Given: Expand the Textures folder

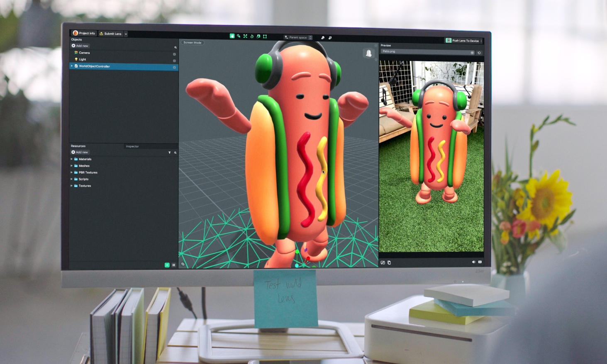Looking at the screenshot, I should point(71,186).
